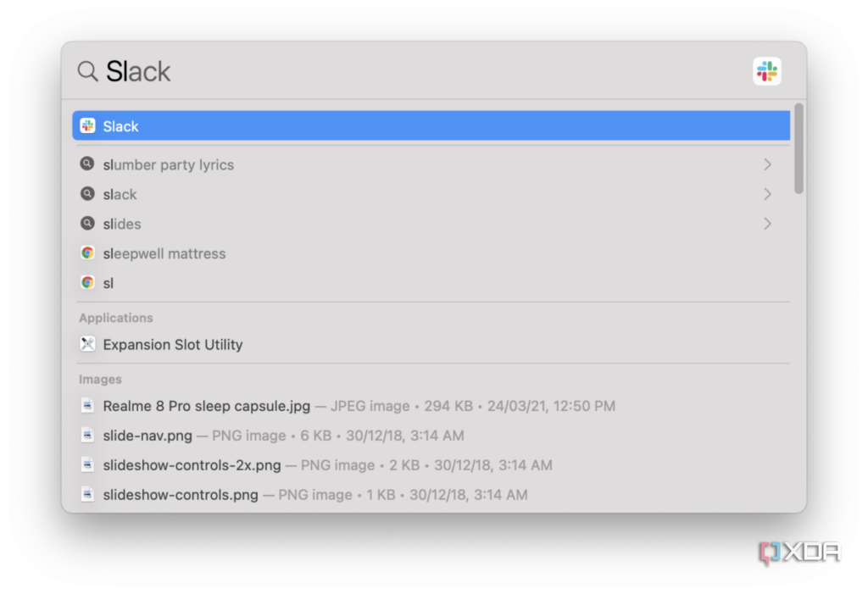Open Expansion Slot Utility
Viewport: 868px width, 594px height.
tap(431, 344)
